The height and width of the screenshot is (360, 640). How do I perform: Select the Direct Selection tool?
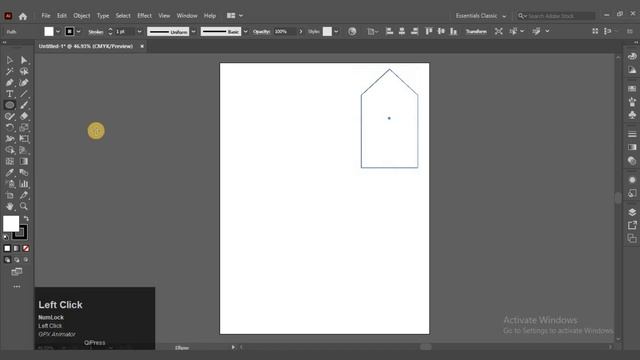pos(24,60)
